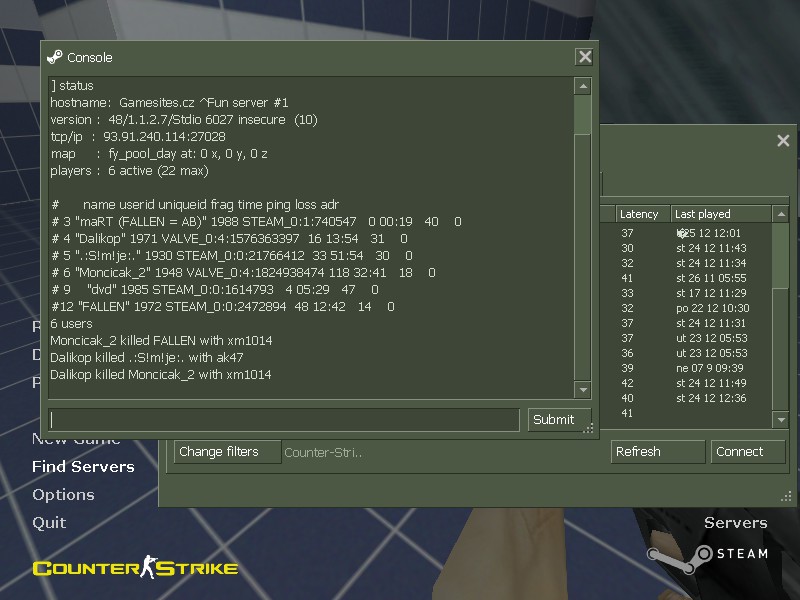Image resolution: width=800 pixels, height=600 pixels.
Task: Select Quit from main menu
Action: pos(49,523)
